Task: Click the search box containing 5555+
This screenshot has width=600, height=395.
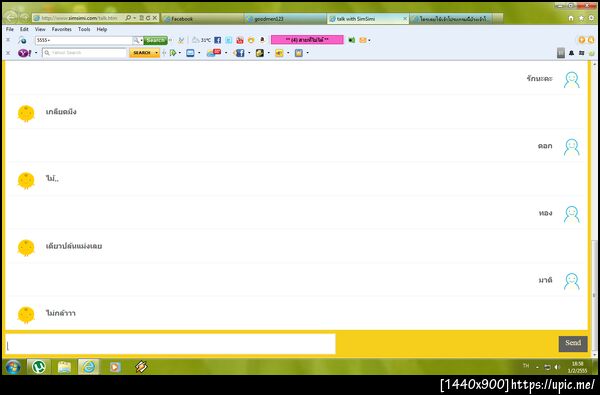Action: pyautogui.click(x=84, y=40)
